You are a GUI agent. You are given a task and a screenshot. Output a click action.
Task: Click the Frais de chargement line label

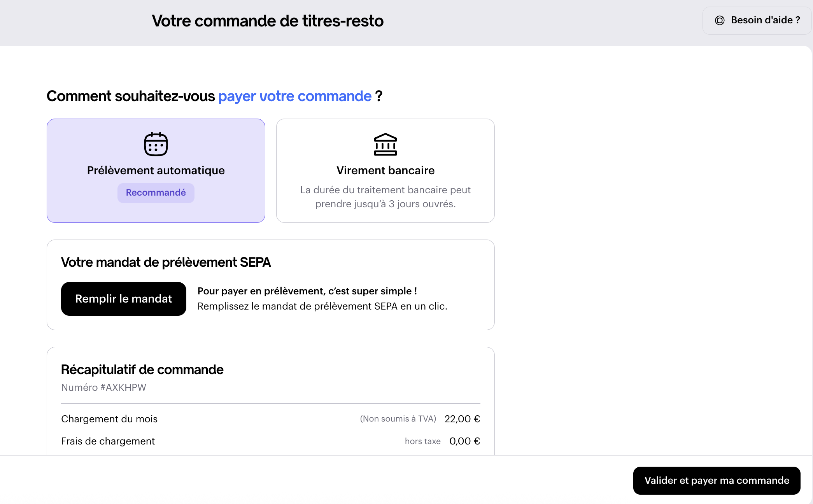click(x=108, y=441)
